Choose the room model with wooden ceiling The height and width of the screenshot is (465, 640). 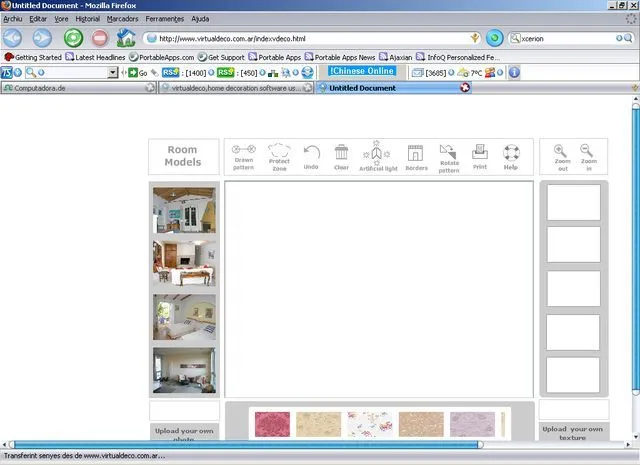(x=184, y=210)
